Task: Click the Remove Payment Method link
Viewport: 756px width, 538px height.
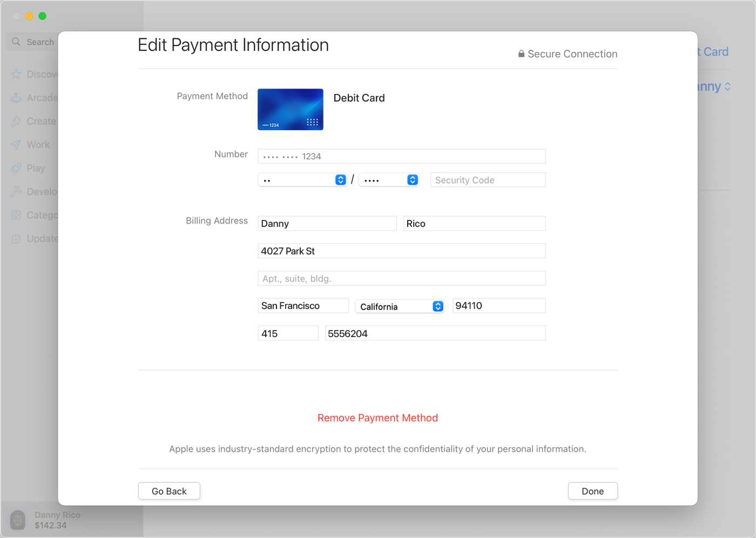Action: coord(377,418)
